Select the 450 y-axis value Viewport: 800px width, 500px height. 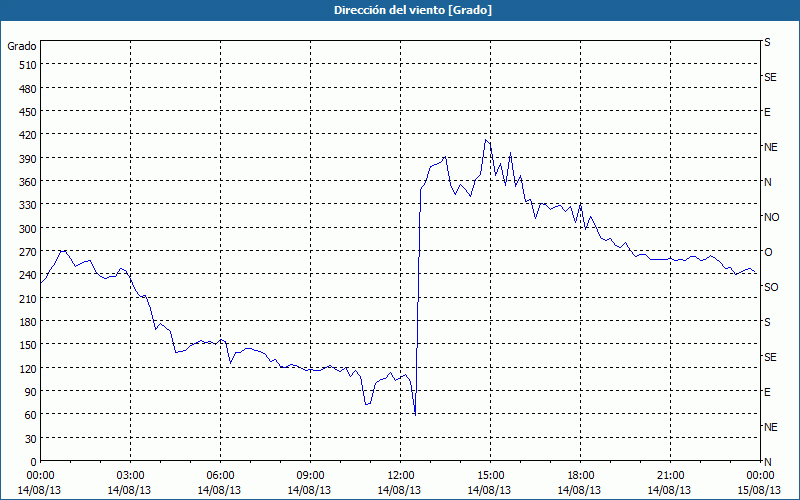point(28,112)
